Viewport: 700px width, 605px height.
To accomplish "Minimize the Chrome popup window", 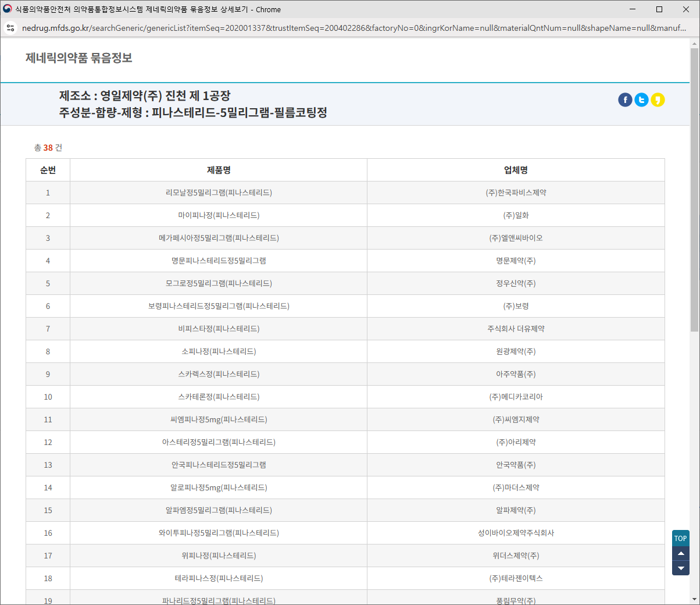I will 633,9.
